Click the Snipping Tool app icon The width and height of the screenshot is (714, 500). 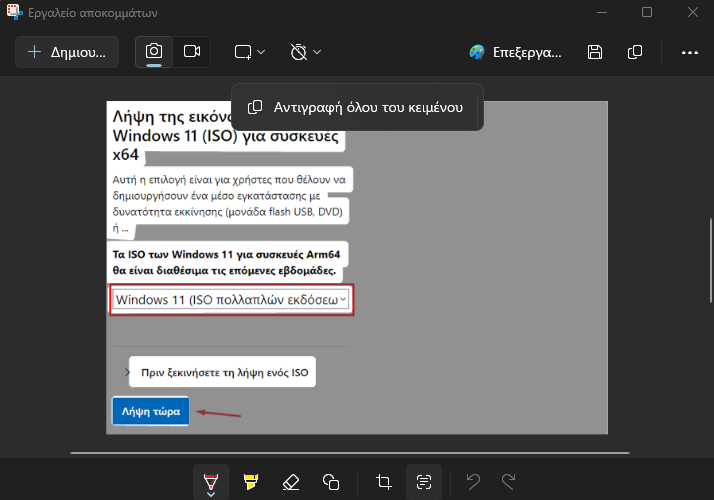click(14, 12)
